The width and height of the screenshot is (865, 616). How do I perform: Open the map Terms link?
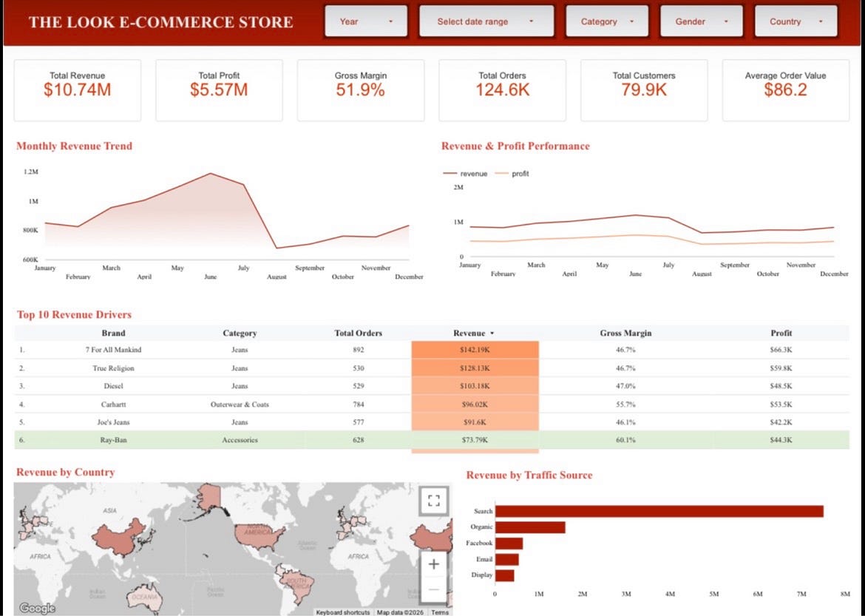coord(440,612)
